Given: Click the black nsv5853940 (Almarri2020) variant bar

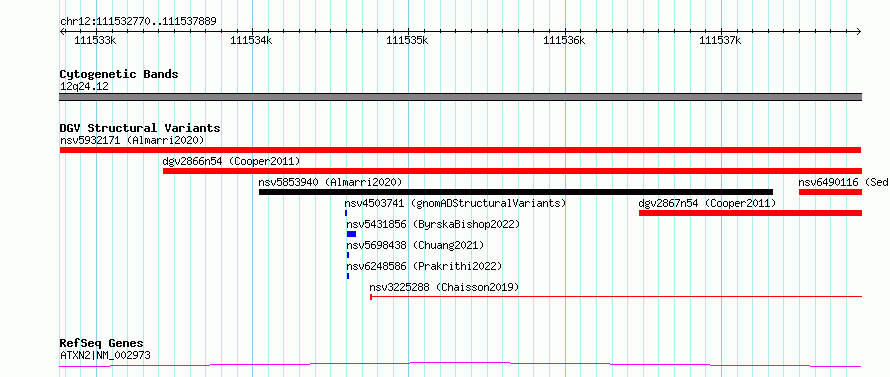Looking at the screenshot, I should [516, 192].
